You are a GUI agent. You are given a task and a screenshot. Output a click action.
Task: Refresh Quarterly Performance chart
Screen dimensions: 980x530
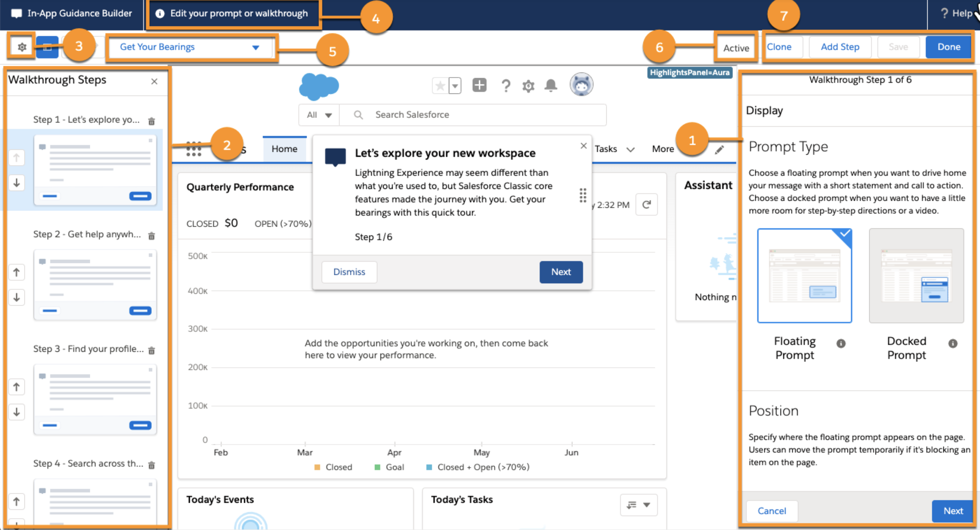[x=647, y=205]
